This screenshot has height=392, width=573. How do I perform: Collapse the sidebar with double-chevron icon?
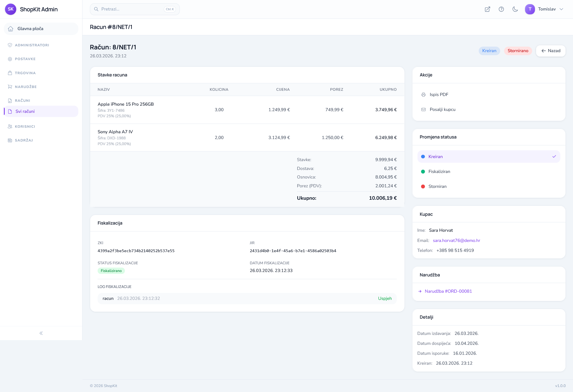click(x=41, y=333)
